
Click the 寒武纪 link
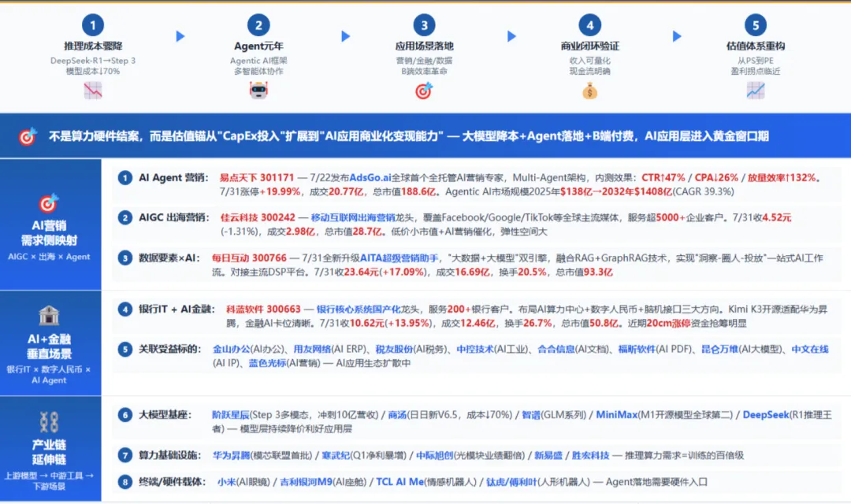pos(336,455)
